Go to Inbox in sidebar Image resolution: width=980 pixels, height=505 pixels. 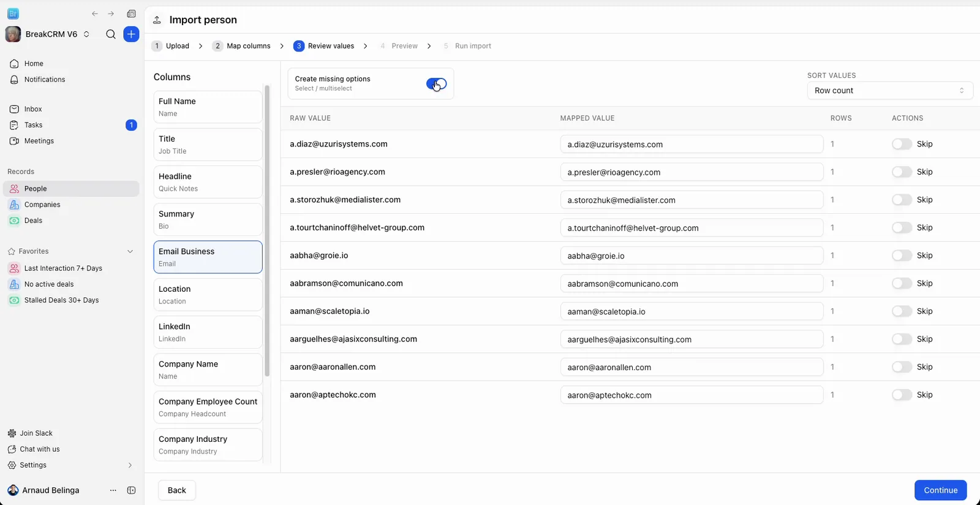(x=71, y=109)
